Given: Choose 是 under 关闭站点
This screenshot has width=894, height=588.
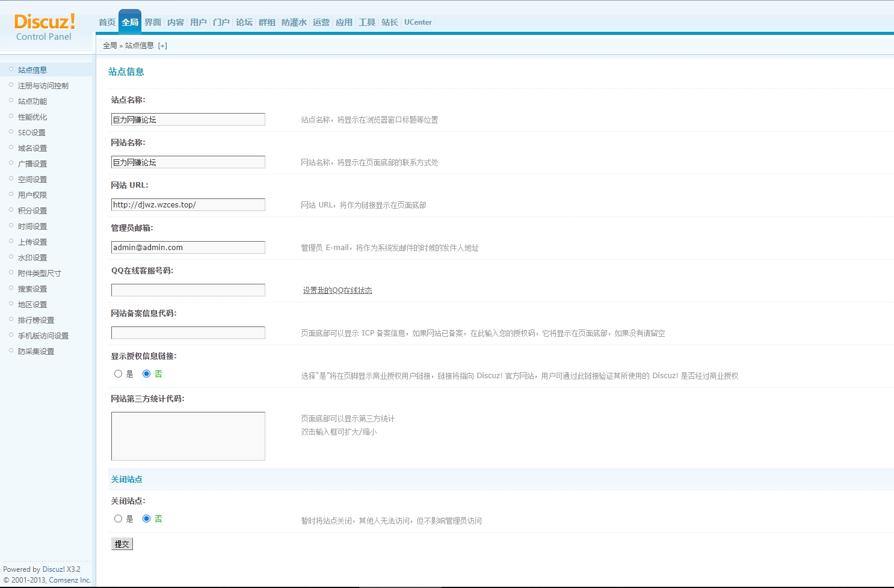Looking at the screenshot, I should coord(119,519).
